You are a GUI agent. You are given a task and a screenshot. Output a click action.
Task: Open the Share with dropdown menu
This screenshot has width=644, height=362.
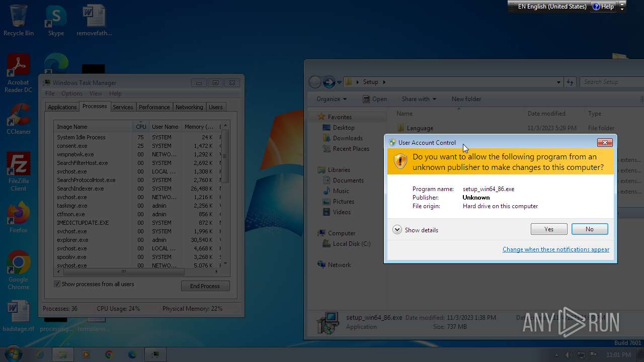[x=419, y=99]
